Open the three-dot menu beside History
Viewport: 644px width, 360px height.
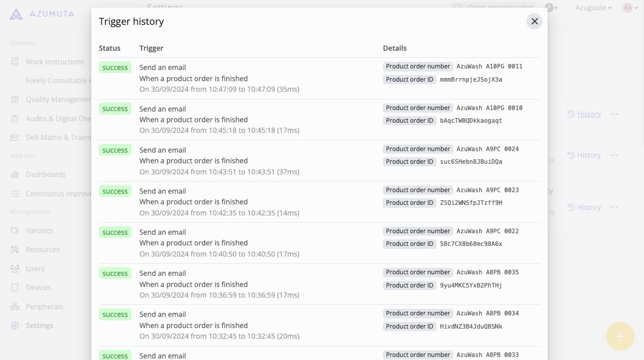[614, 114]
